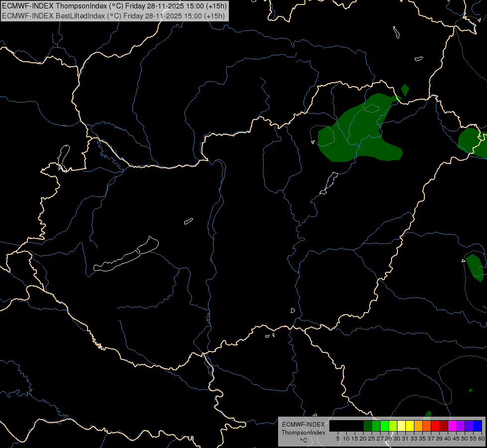Screen dimensions: 487x448
Task: Pick the pure yellow 31–33 legend swatch
Action: (x=410, y=426)
